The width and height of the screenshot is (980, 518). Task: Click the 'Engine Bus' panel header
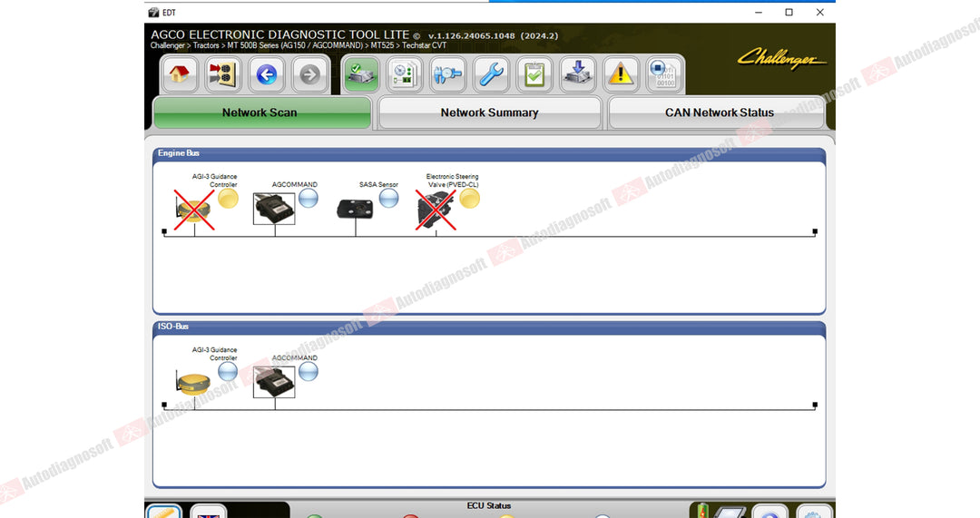pyautogui.click(x=489, y=153)
